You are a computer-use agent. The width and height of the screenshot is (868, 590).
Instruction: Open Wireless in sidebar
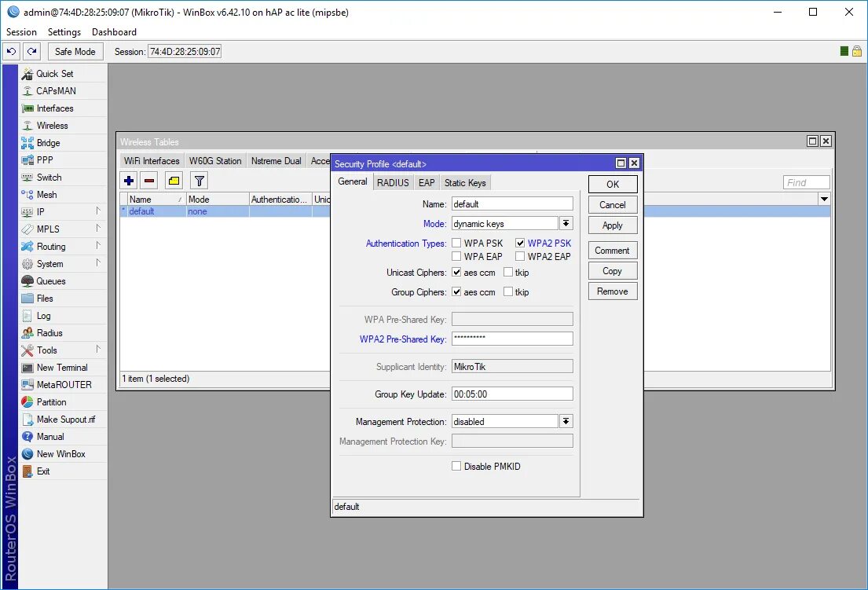pos(52,126)
